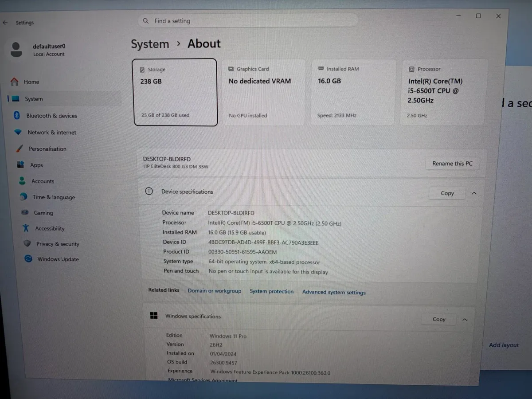This screenshot has height=399, width=532.
Task: Click the HP EliteDesk 800 G3 DM text
Action: (176, 167)
